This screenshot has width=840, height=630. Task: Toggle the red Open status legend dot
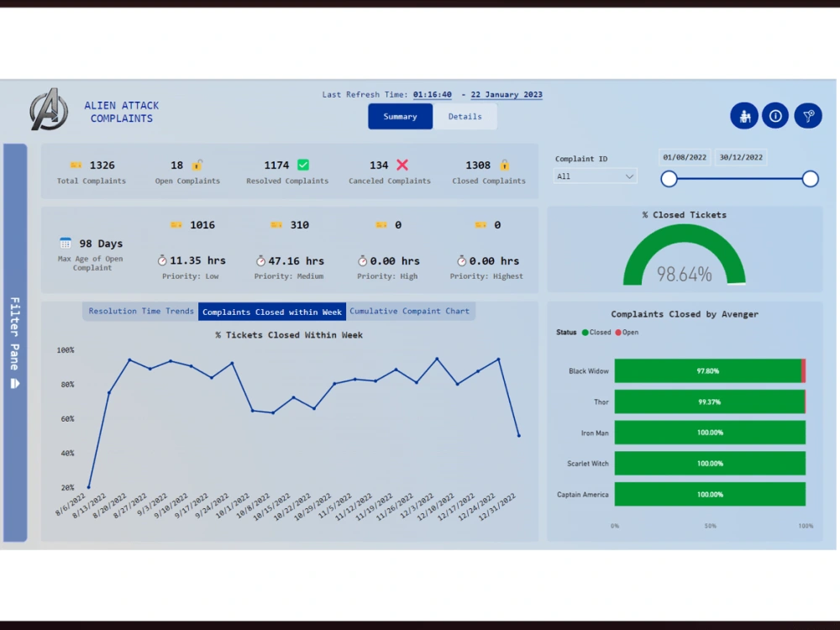[617, 332]
